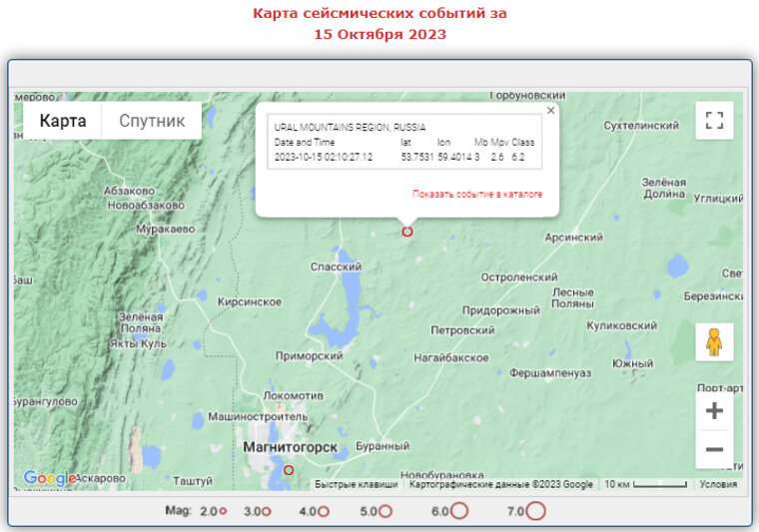
Task: Toggle the 10 км scale bar units
Action: pyautogui.click(x=646, y=484)
